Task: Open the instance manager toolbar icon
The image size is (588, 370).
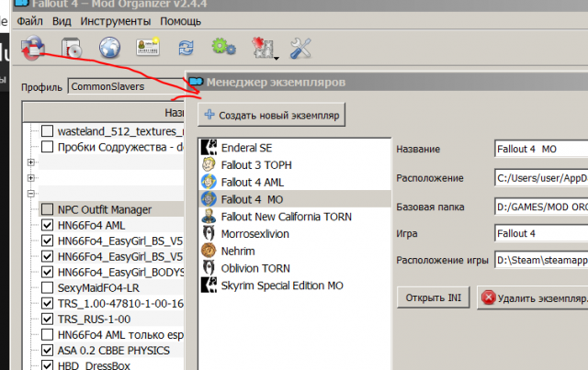Action: 33,46
